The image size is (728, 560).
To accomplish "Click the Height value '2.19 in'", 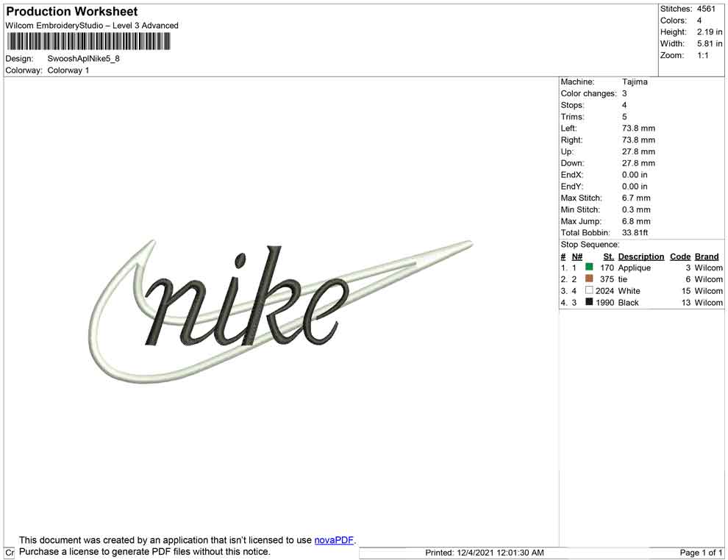I will tap(710, 32).
